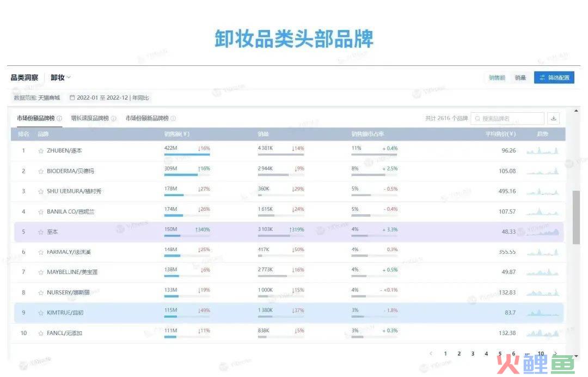Image resolution: width=588 pixels, height=377 pixels.
Task: Click the 共计 2616 个品牌 total count
Action: 446,118
